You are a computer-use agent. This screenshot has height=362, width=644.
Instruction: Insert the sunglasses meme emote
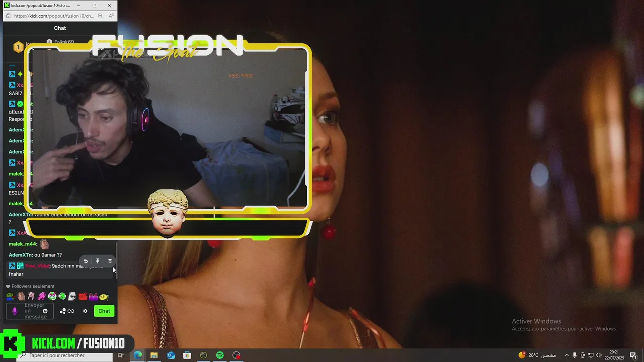click(x=72, y=296)
